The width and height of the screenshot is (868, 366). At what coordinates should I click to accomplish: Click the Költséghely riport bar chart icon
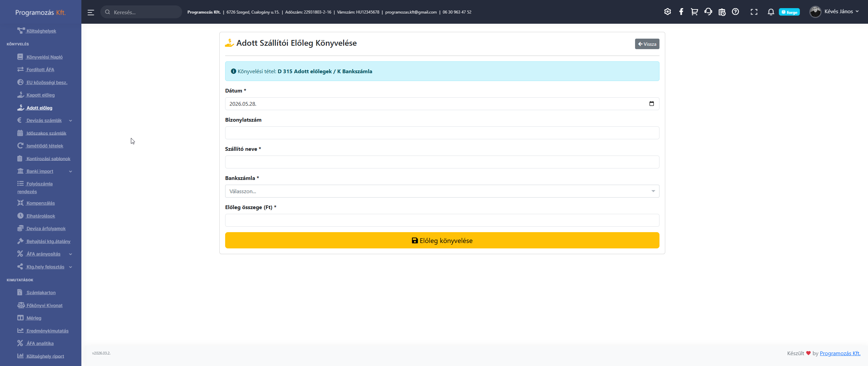[20, 356]
